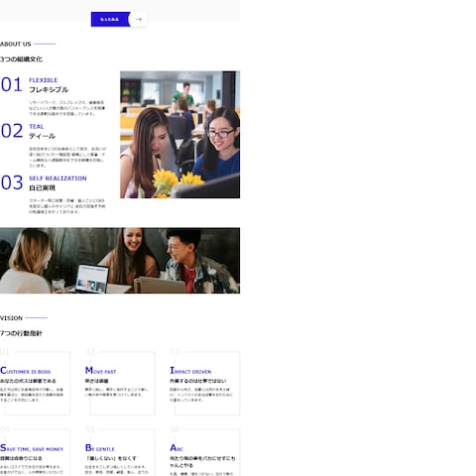Click the arrow icon beside the blue button

click(x=139, y=19)
